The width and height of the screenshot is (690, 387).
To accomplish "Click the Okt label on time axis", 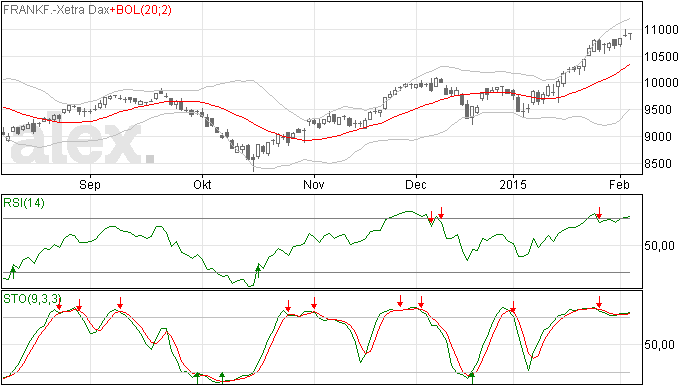I will [202, 184].
